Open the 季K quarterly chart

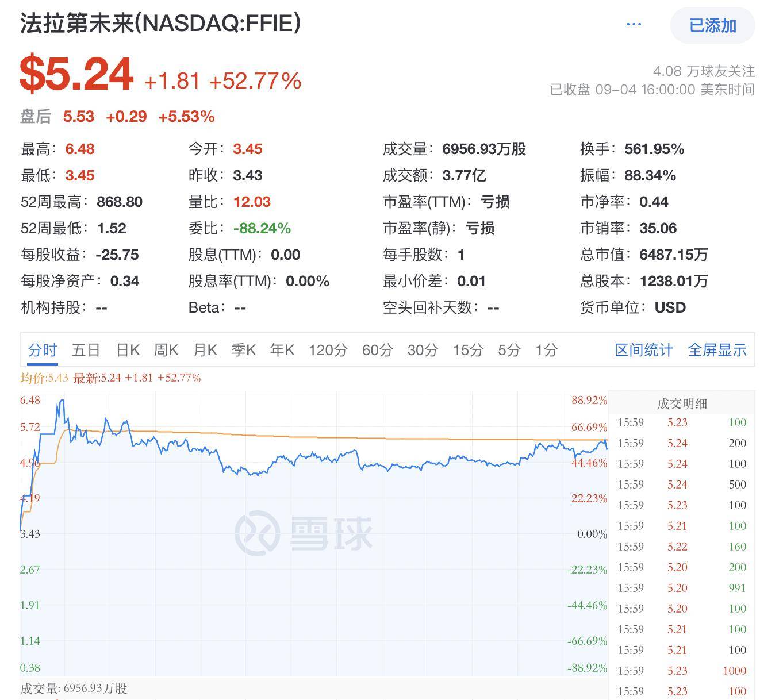(243, 350)
